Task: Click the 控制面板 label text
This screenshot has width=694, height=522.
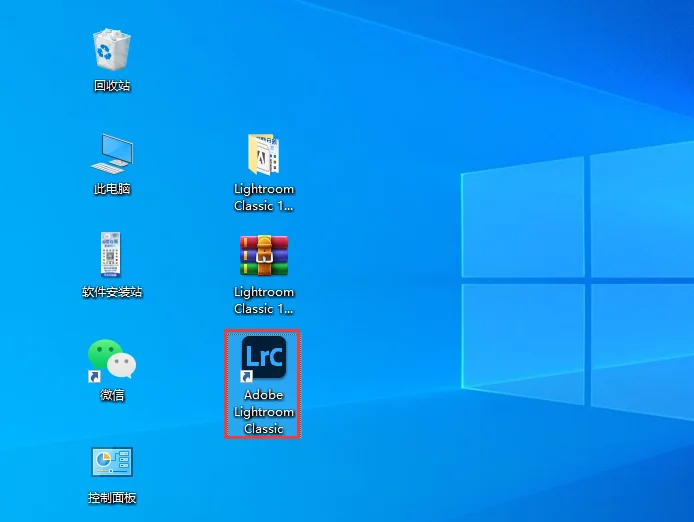Action: (112, 498)
